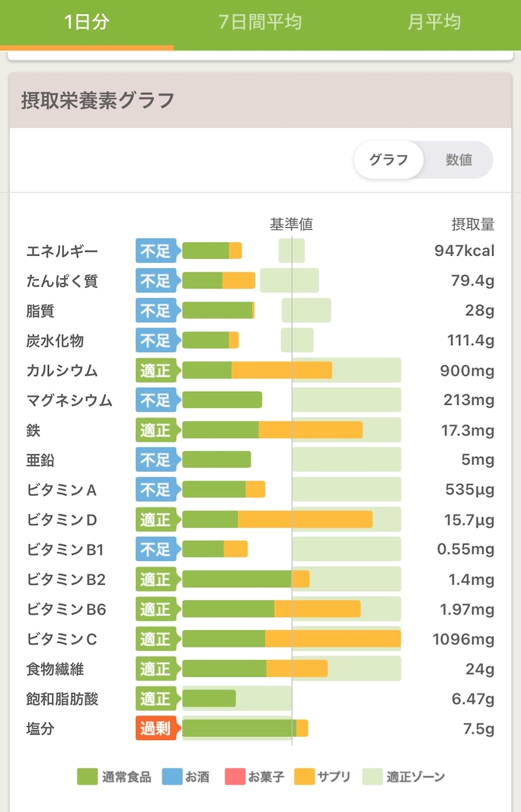The height and width of the screenshot is (812, 521).
Task: Click the 不足 badge for 亜鉛
Action: coord(156,460)
